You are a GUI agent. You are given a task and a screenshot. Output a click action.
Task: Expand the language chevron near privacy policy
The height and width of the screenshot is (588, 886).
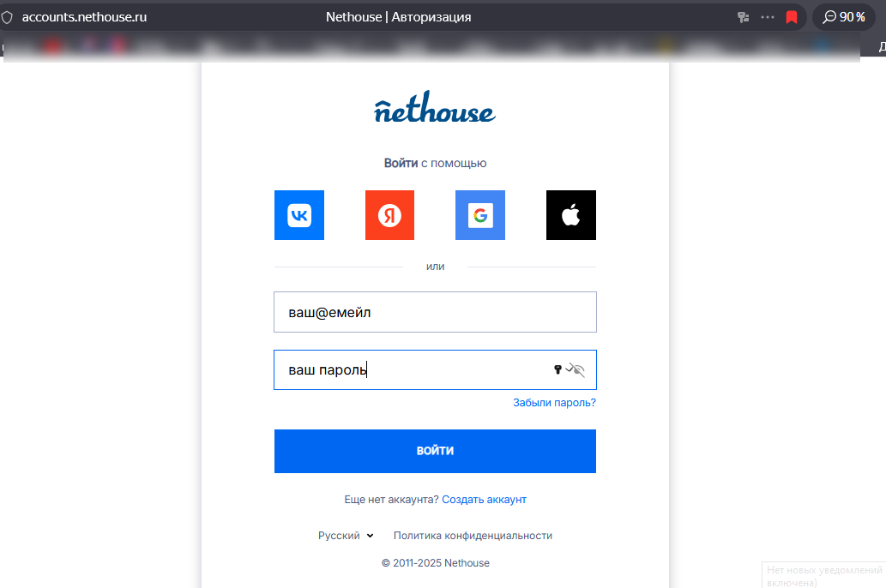[x=369, y=535]
